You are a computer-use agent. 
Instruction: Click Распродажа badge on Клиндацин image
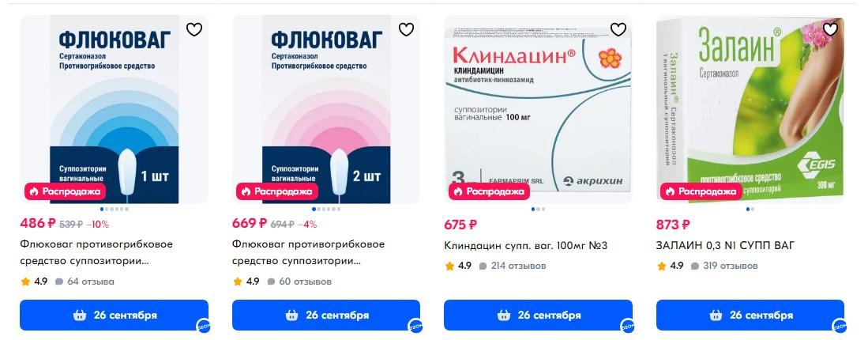coord(489,191)
